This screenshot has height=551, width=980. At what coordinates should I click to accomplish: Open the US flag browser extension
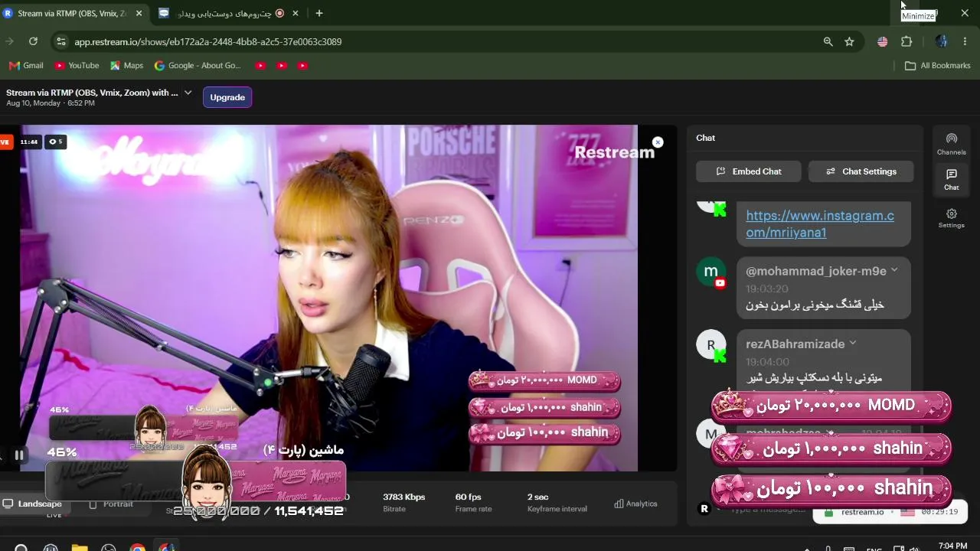coord(883,42)
